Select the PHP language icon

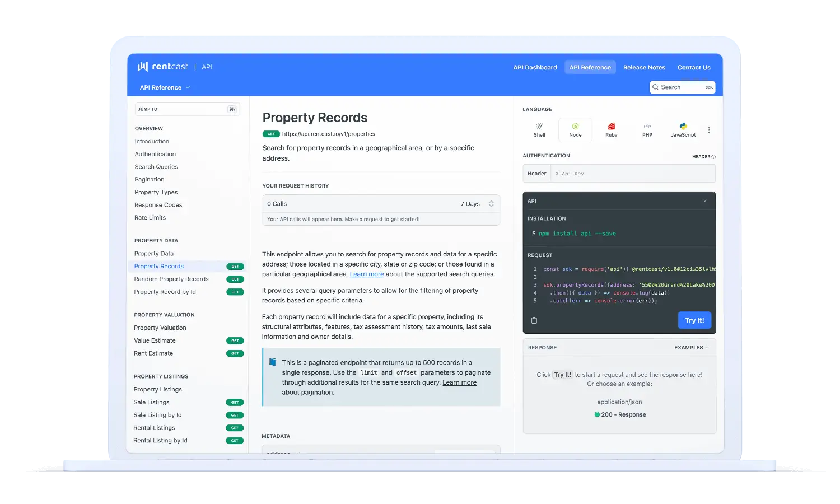pos(647,126)
